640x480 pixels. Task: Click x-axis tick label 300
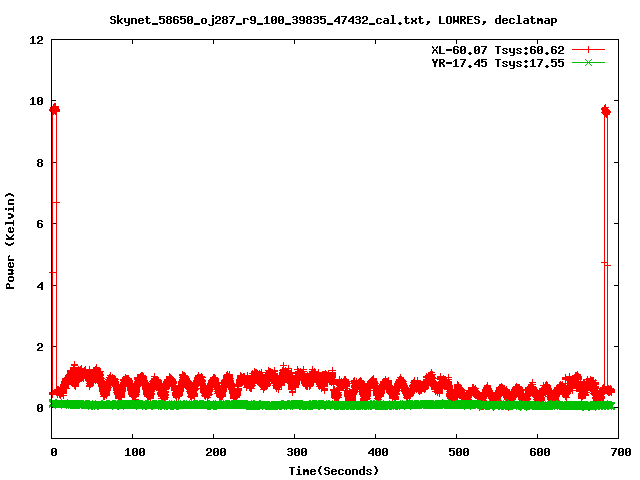coord(297,452)
